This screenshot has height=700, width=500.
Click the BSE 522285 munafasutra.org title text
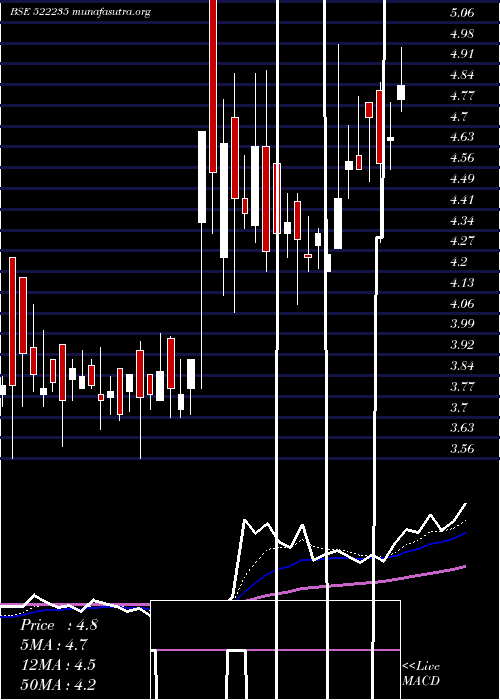coord(80,12)
